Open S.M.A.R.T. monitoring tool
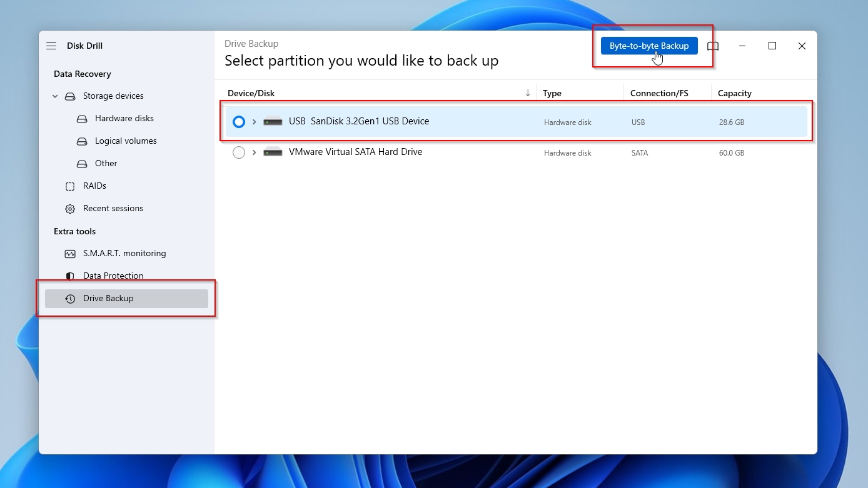This screenshot has height=488, width=868. [124, 253]
